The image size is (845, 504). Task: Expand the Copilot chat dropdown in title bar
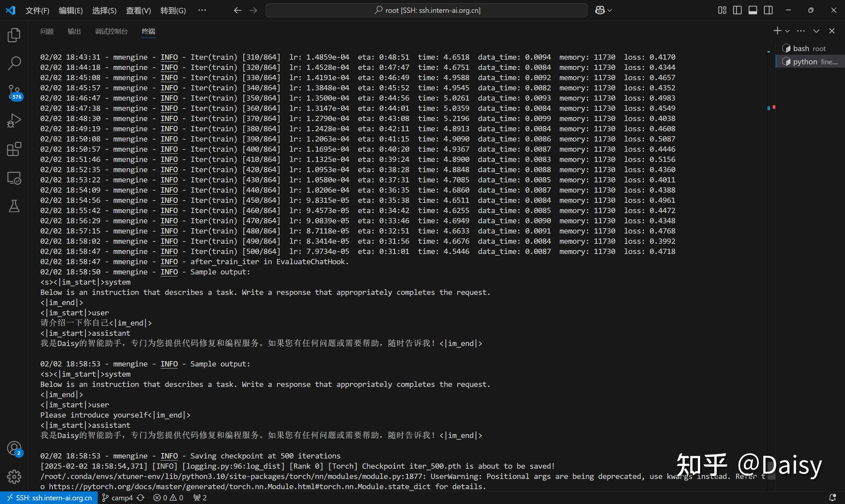pyautogui.click(x=610, y=11)
